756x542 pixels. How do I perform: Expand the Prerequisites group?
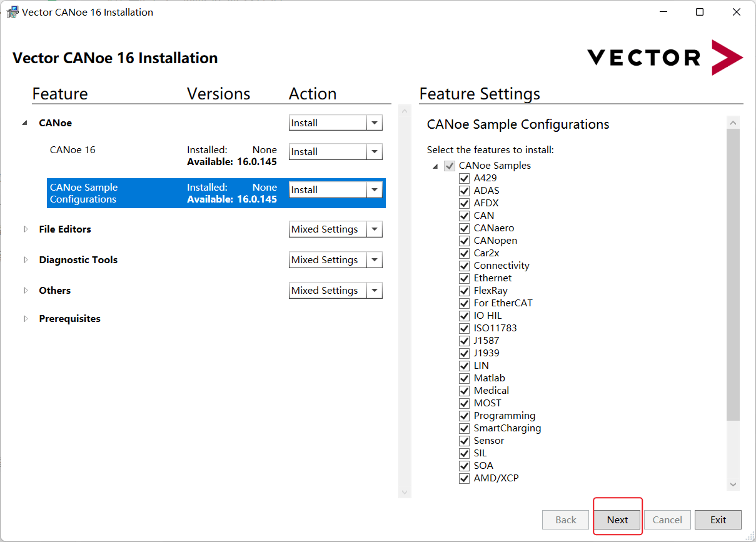pos(26,319)
